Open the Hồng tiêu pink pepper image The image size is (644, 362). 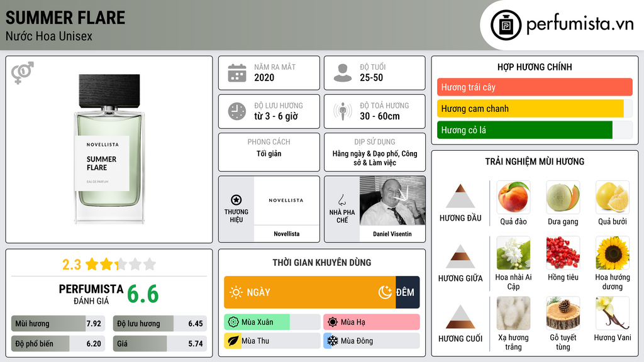563,253
